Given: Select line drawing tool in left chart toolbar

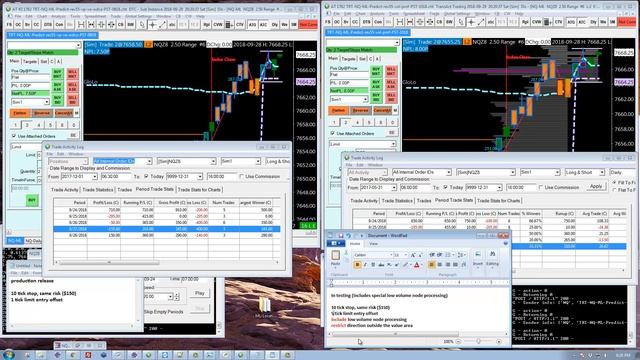Looking at the screenshot, I should click(x=162, y=25).
